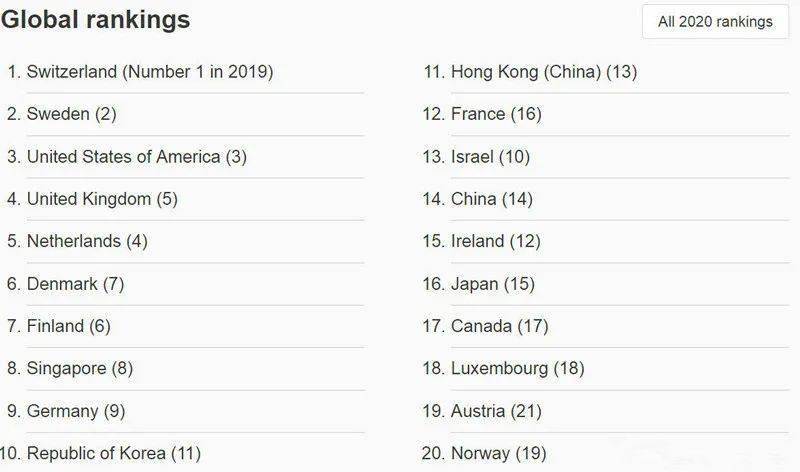Click the Denmark ranking entry

[x=75, y=284]
